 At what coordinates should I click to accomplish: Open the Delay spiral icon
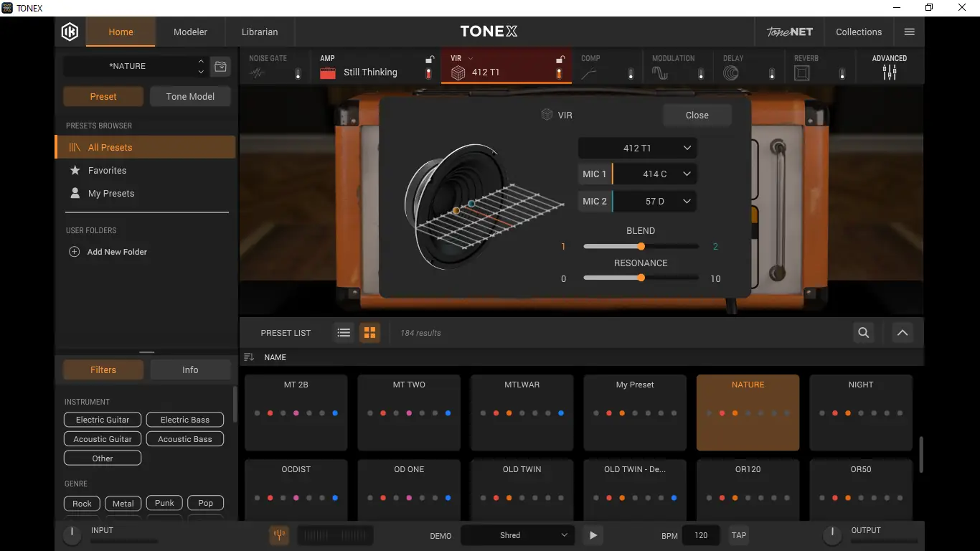click(x=731, y=72)
